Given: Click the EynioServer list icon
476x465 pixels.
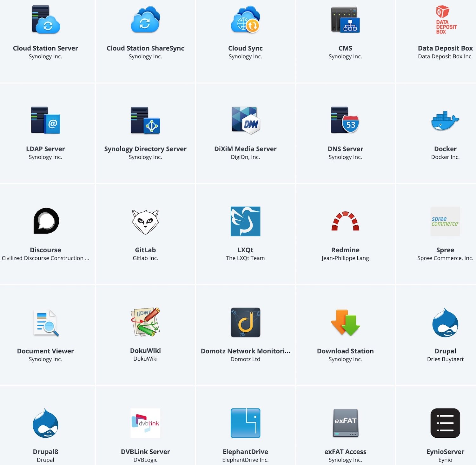Looking at the screenshot, I should point(445,423).
